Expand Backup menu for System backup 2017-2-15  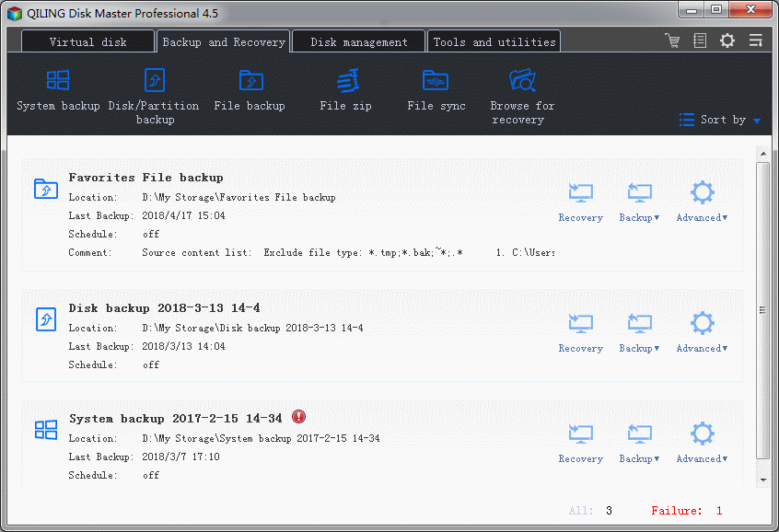[639, 443]
